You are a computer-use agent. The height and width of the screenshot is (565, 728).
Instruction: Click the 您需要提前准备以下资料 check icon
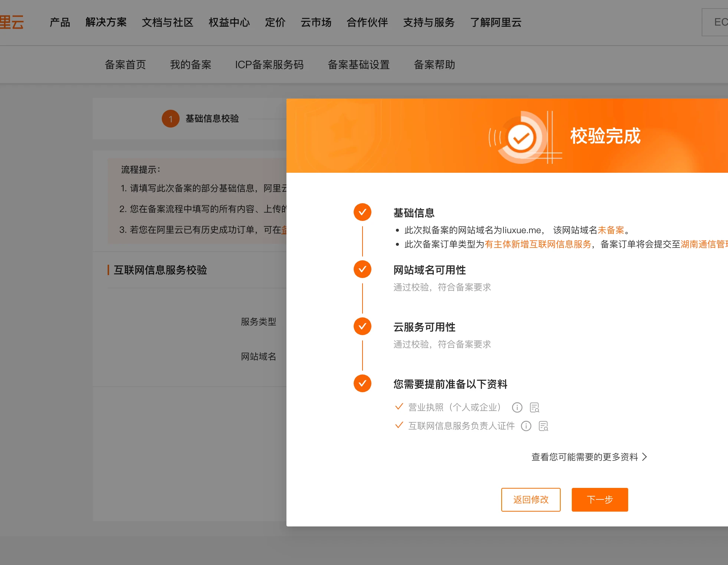(x=362, y=383)
